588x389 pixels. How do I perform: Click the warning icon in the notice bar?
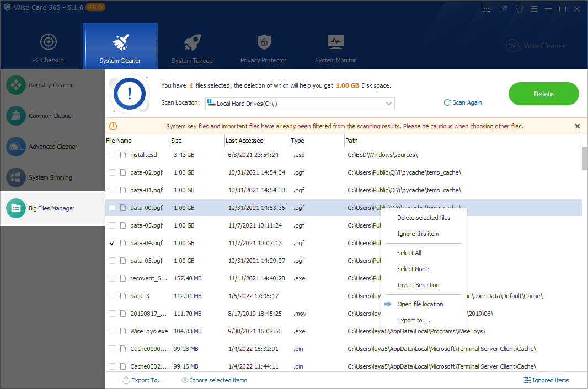(113, 126)
